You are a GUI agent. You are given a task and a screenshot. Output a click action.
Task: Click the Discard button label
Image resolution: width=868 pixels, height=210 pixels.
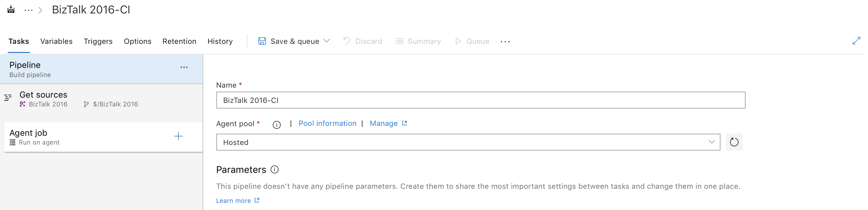[368, 41]
